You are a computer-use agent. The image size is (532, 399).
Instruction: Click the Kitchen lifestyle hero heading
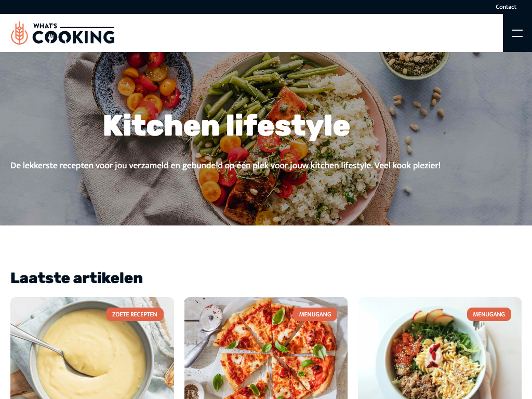227,126
